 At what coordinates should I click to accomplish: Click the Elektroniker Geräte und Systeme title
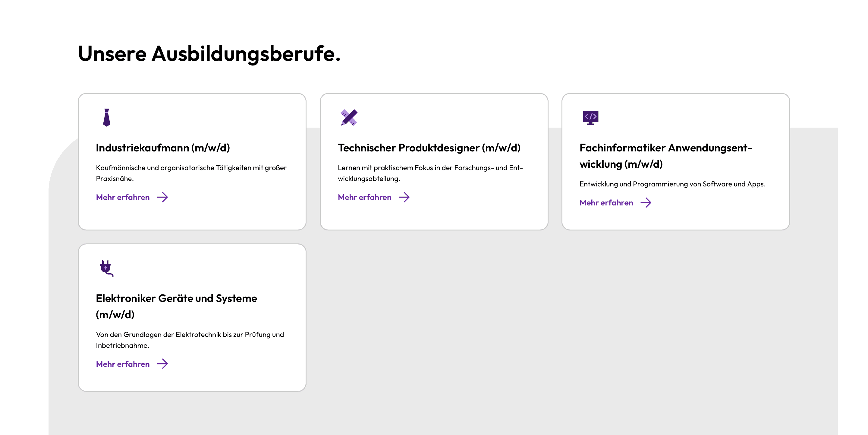click(x=177, y=306)
